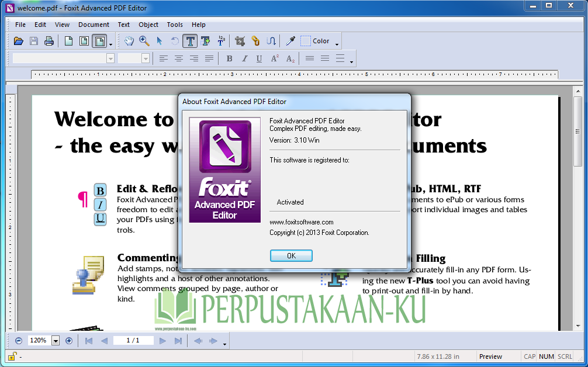Screen dimensions: 588x367
Task: Set medium line spacing
Action: 325,58
